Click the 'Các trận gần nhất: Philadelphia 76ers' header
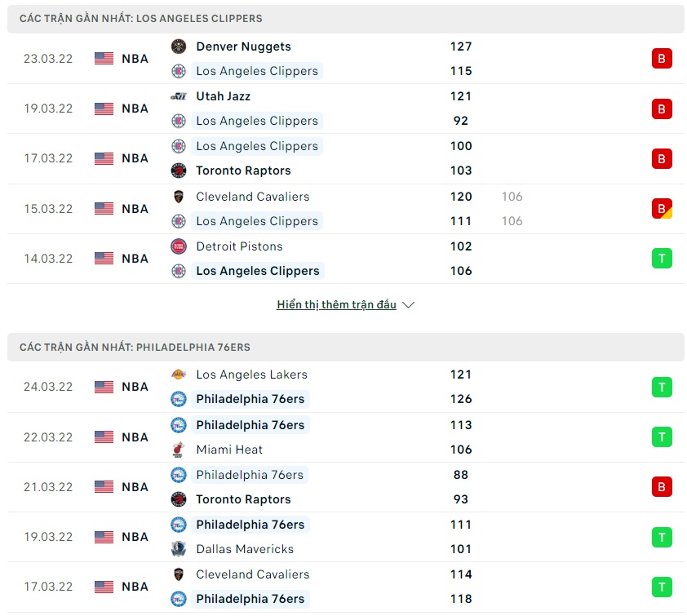 pos(135,348)
